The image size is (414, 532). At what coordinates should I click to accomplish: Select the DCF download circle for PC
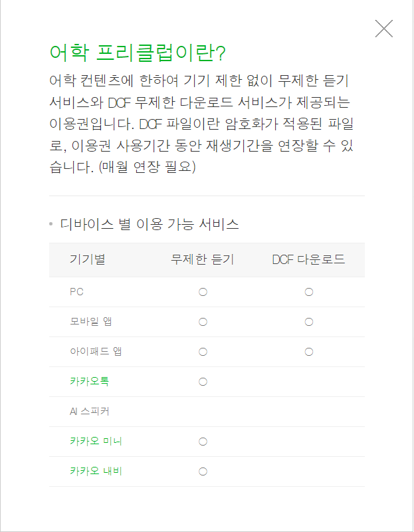308,291
